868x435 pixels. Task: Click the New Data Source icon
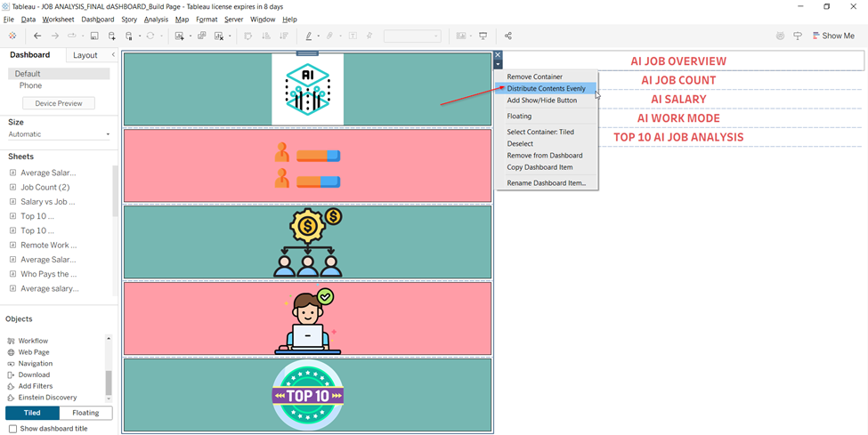[x=112, y=36]
